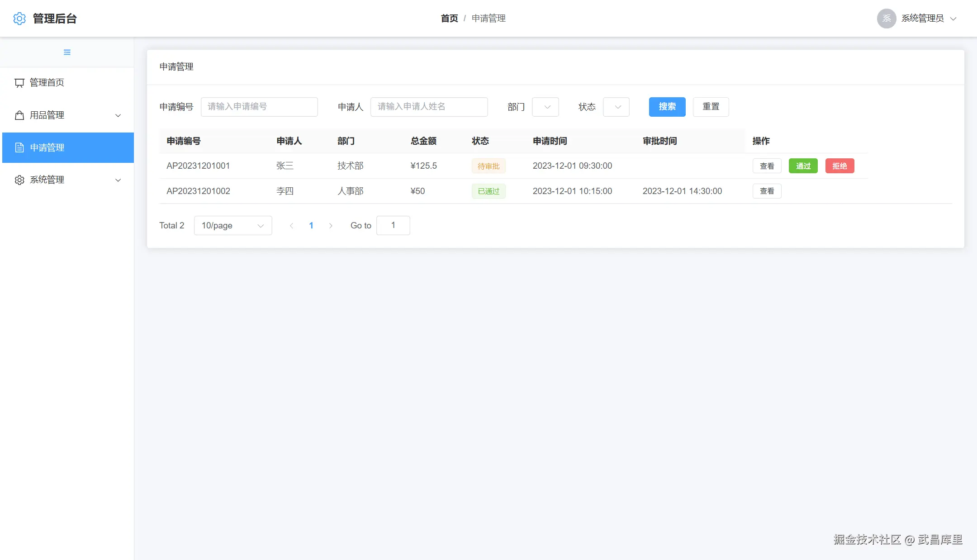The image size is (977, 560).
Task: Open the 状态 filter dropdown
Action: [x=616, y=107]
